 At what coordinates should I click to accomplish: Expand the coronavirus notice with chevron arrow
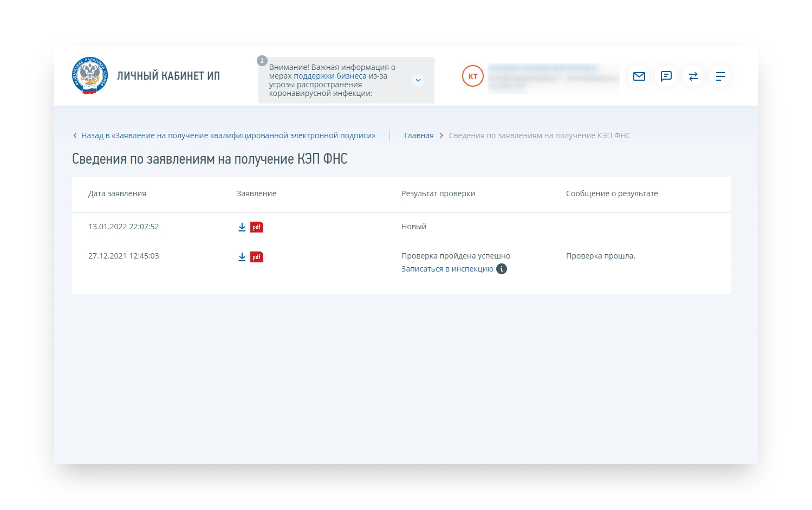pyautogui.click(x=418, y=80)
